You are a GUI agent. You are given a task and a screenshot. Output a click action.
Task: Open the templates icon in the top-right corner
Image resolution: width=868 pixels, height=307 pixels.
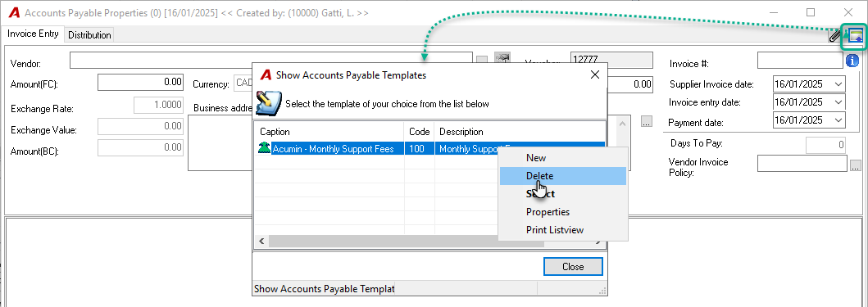tap(855, 36)
